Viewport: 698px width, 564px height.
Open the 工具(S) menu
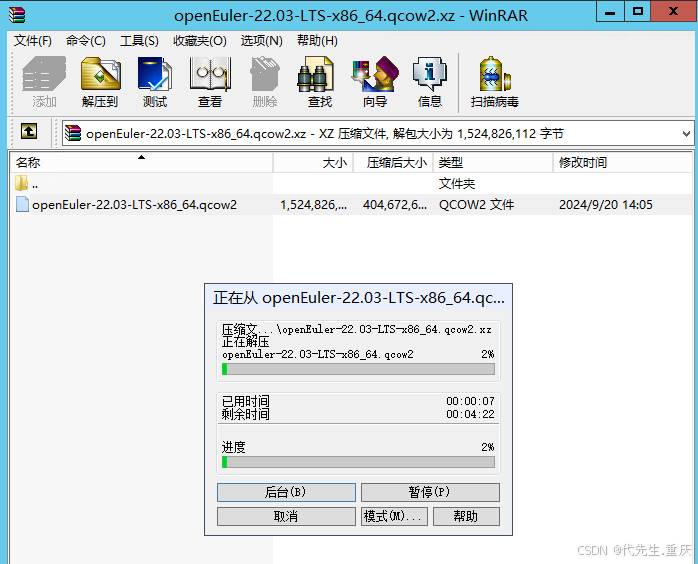139,41
